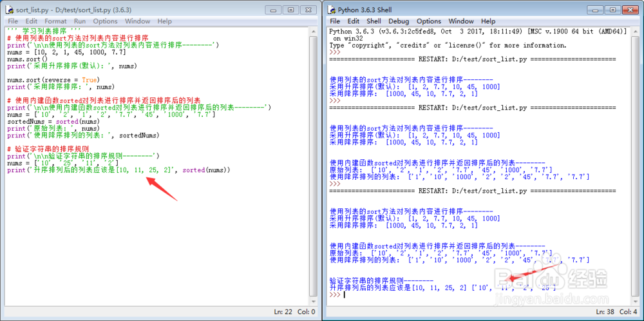Open Debug menu in Python Shell window

point(399,21)
